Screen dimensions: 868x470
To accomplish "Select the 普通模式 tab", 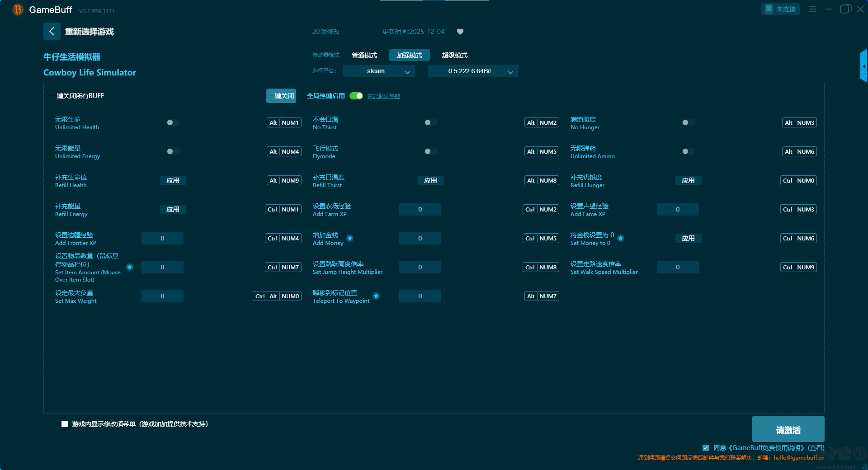I will pyautogui.click(x=364, y=55).
